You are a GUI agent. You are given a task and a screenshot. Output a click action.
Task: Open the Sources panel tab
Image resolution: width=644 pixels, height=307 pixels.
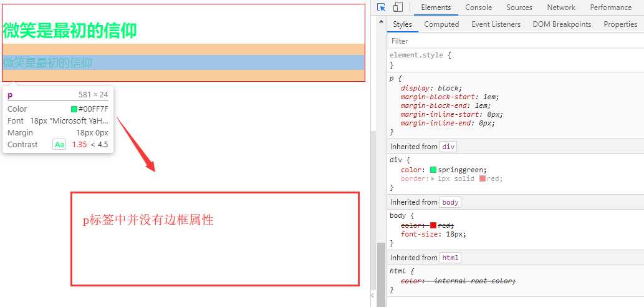(519, 7)
